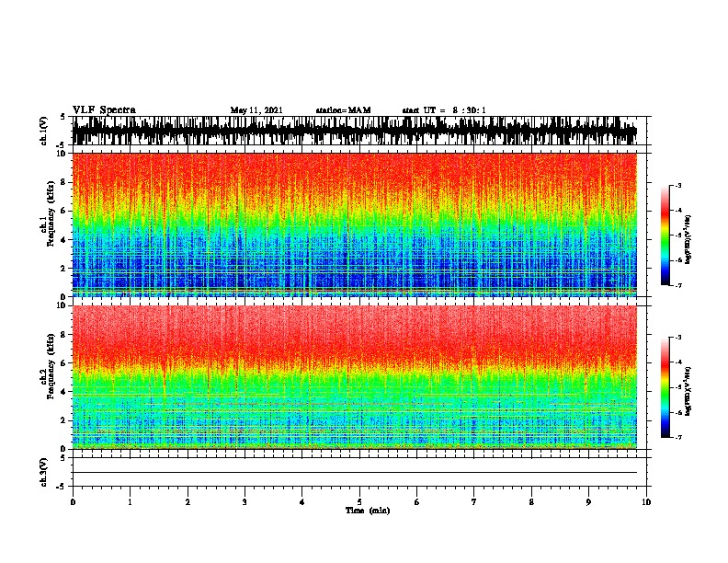Click the "8" kHz tick of ch.1 frequency axis
This screenshot has height=563, width=728.
coord(64,182)
